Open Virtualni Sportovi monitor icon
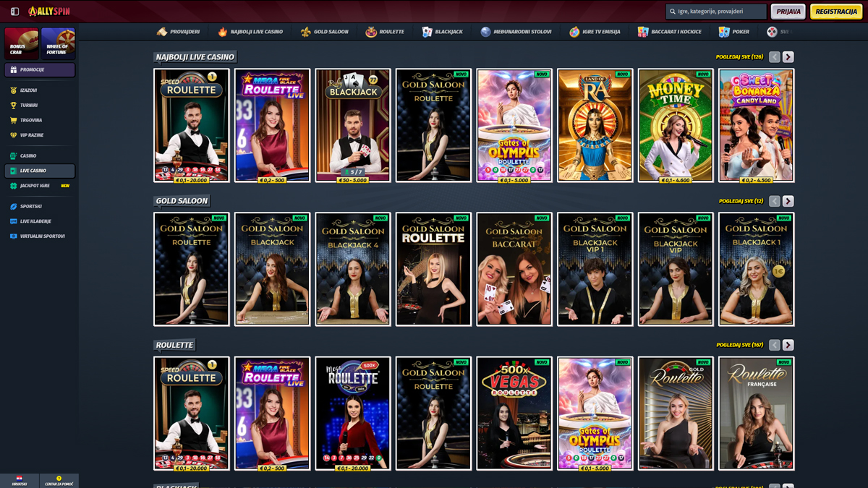This screenshot has width=868, height=488. (x=13, y=236)
